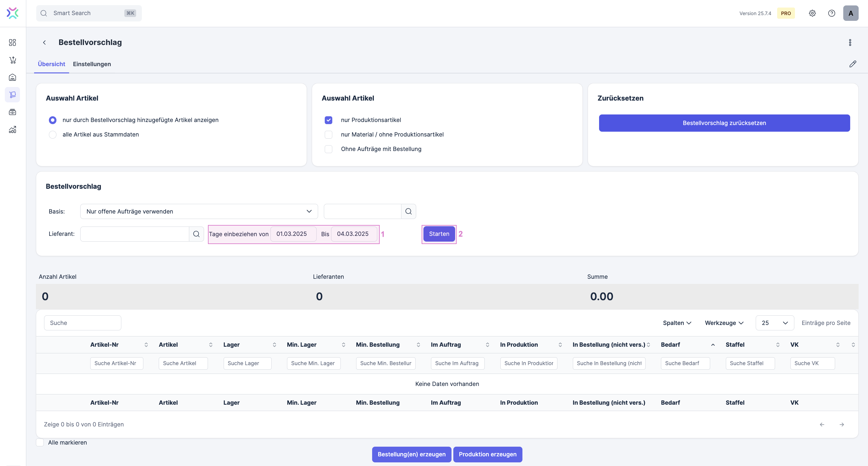Click the help question mark icon
This screenshot has height=466, width=868.
tap(831, 13)
